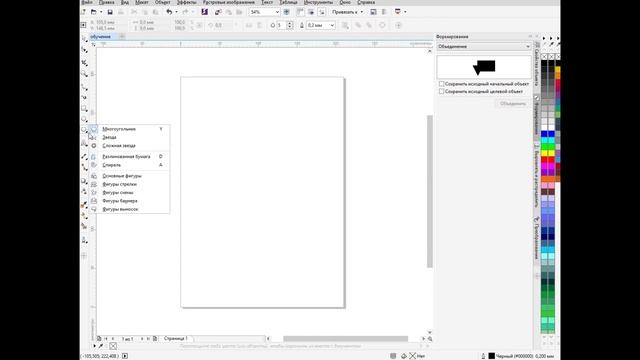This screenshot has width=640, height=360.
Task: Click the Объединить button
Action: pos(513,104)
